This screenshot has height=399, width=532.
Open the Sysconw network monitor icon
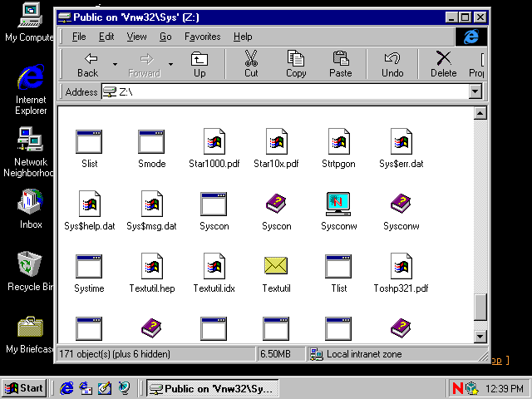point(338,204)
